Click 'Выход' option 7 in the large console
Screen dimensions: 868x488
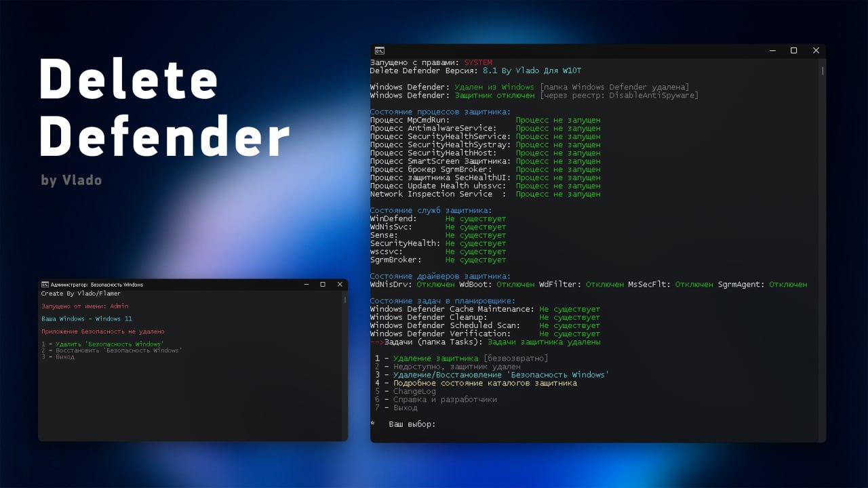[x=405, y=408]
